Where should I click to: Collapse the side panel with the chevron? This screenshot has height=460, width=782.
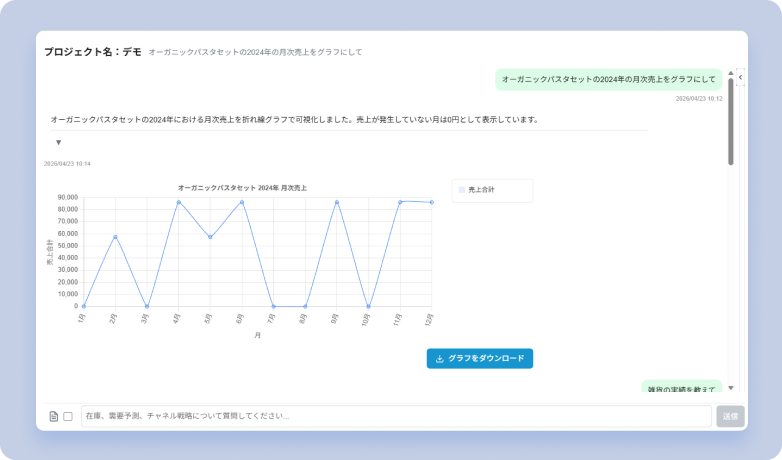740,77
